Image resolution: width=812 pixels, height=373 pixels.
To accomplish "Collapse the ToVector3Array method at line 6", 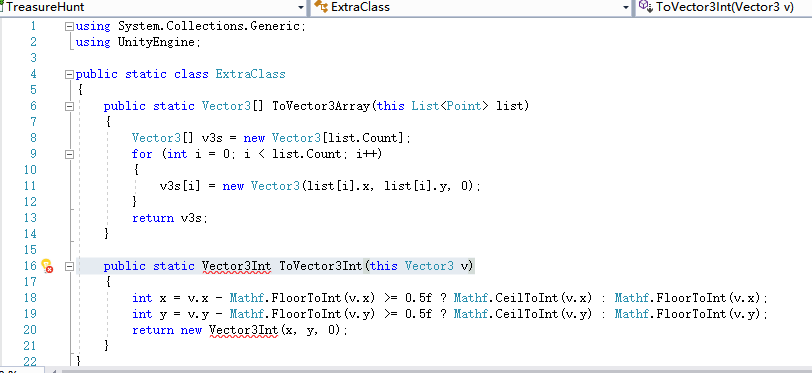I will tap(69, 106).
